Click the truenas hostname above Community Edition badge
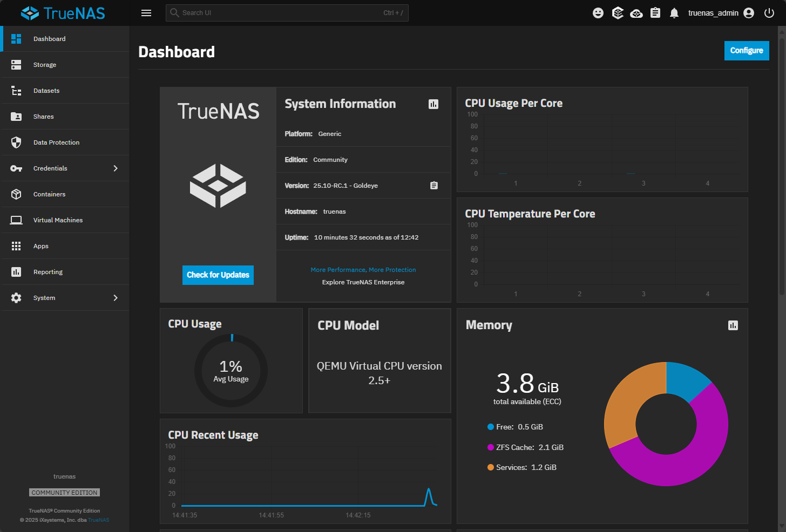The width and height of the screenshot is (786, 532). click(x=65, y=476)
